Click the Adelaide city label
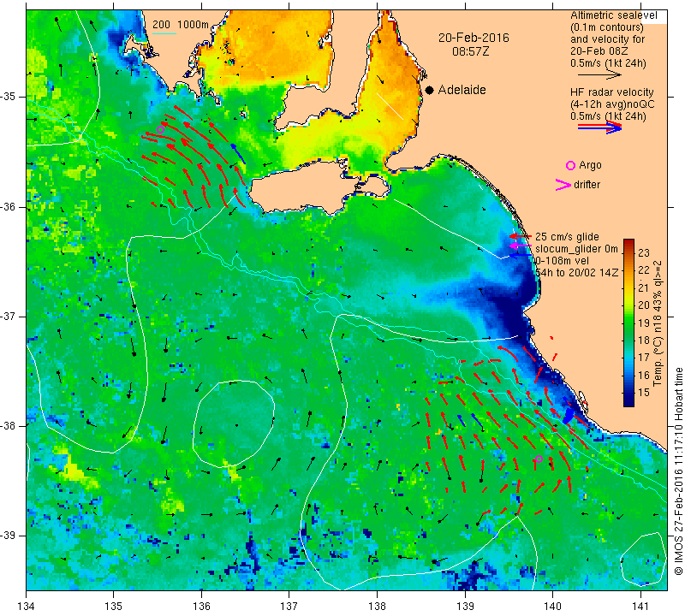The height and width of the screenshot is (616, 685). 462,90
